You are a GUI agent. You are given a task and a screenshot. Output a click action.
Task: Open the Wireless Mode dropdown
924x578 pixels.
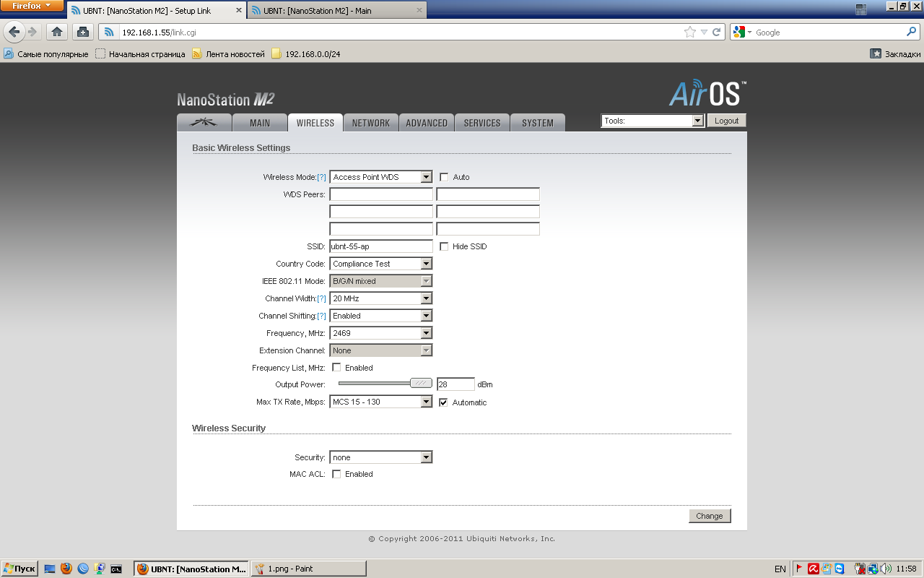(x=381, y=177)
